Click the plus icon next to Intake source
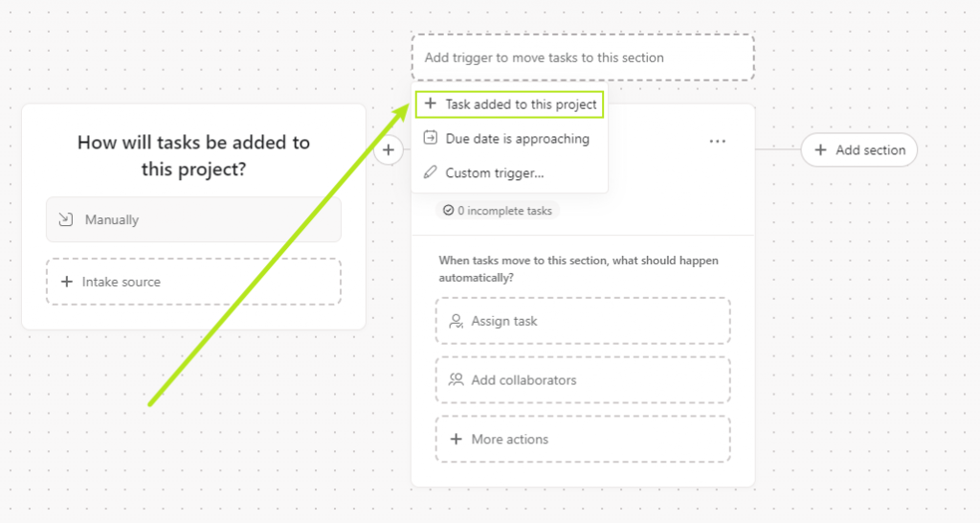The width and height of the screenshot is (980, 523). 66,282
